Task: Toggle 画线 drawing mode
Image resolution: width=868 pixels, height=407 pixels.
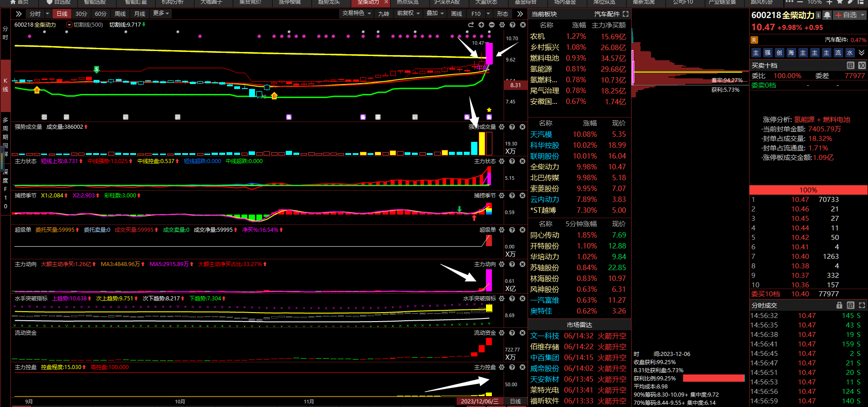Action: (457, 14)
